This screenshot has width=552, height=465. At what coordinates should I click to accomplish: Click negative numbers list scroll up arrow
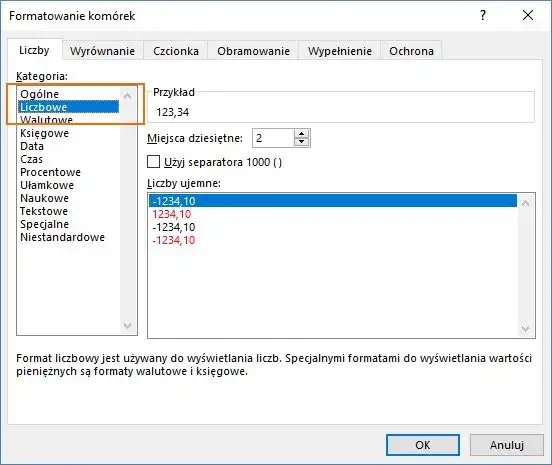pos(525,203)
